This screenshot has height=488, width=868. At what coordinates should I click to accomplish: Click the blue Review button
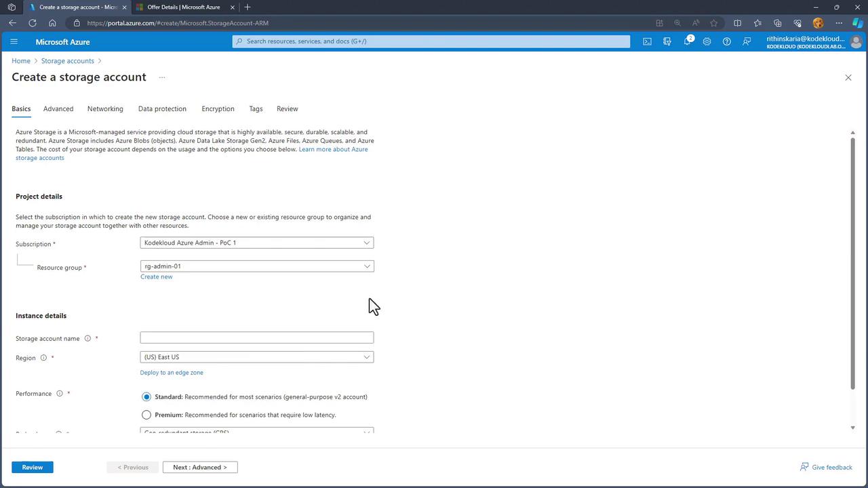pos(32,467)
